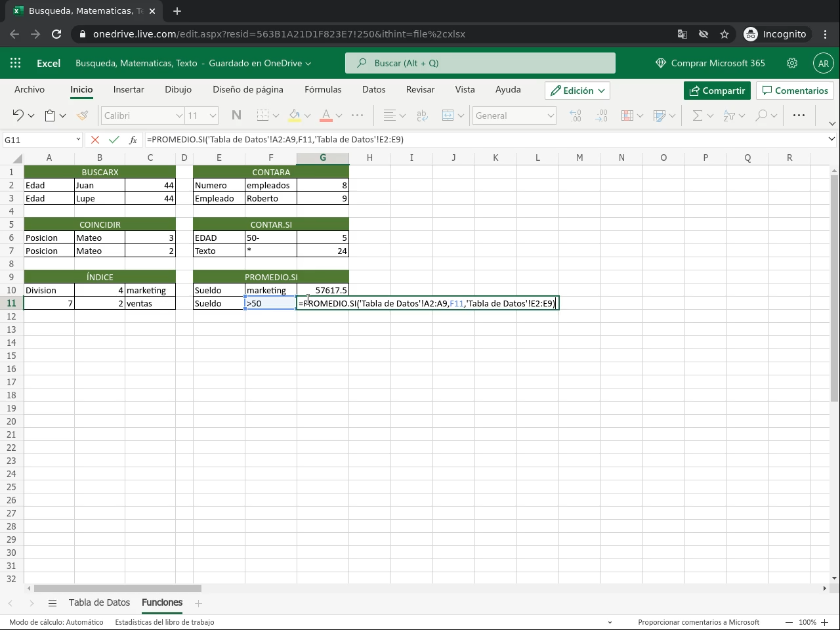Open the Fórmulas ribbon tab
Screen dimensions: 840x630
[x=323, y=89]
